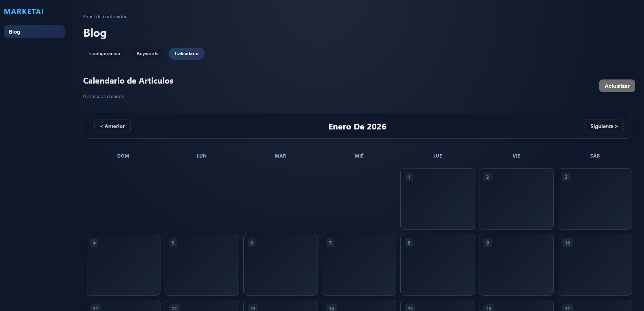644x311 pixels.
Task: Click the day 8 calendar cell
Action: [438, 265]
